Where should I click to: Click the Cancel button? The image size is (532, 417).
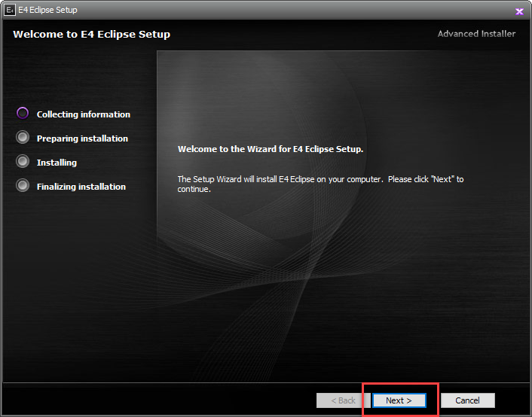pos(467,400)
